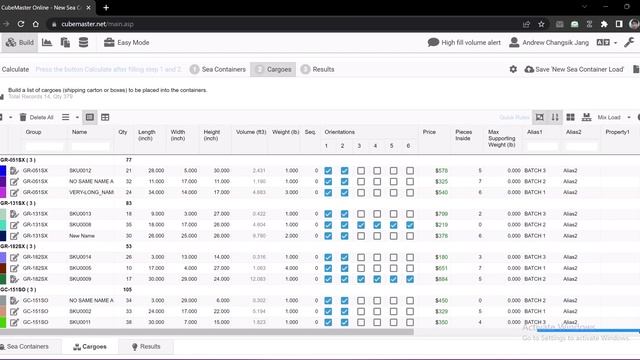
Task: Uncheck orientation 2 for VERY-LONG_NAM
Action: [x=344, y=193]
